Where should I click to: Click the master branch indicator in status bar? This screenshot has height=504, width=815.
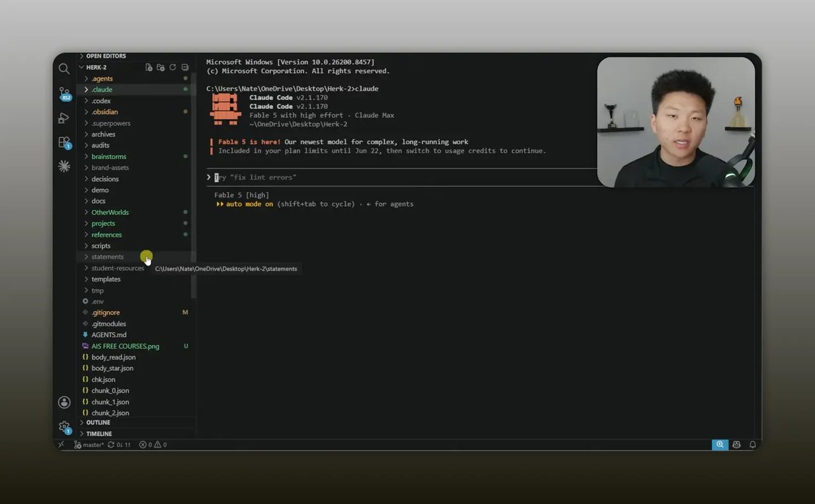tap(89, 445)
